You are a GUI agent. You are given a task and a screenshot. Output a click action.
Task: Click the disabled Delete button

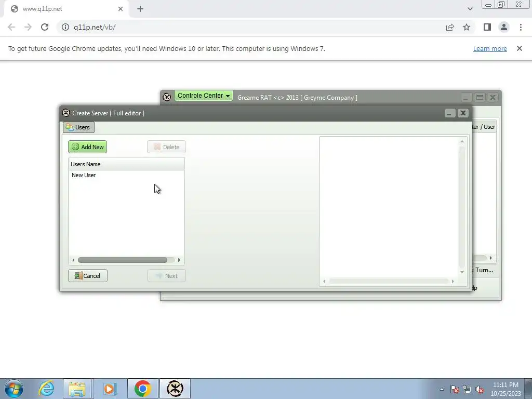166,147
